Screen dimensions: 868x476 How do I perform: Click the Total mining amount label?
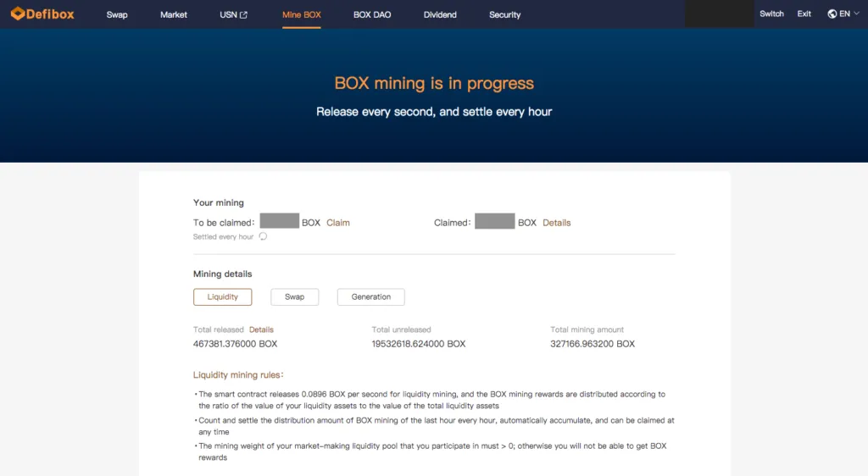click(587, 329)
